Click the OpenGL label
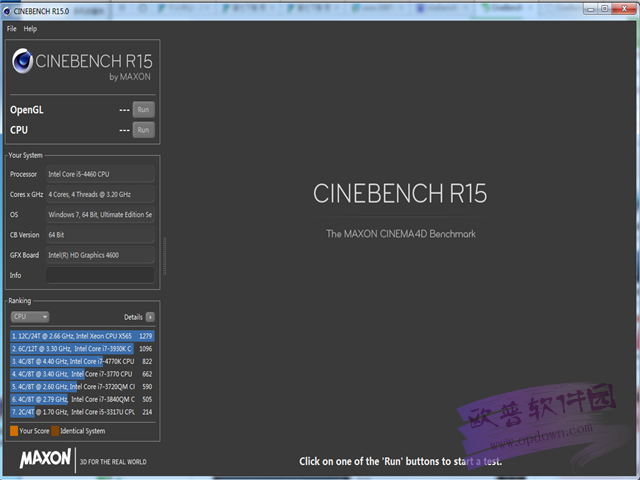Screen dimensions: 640x480 [27, 110]
